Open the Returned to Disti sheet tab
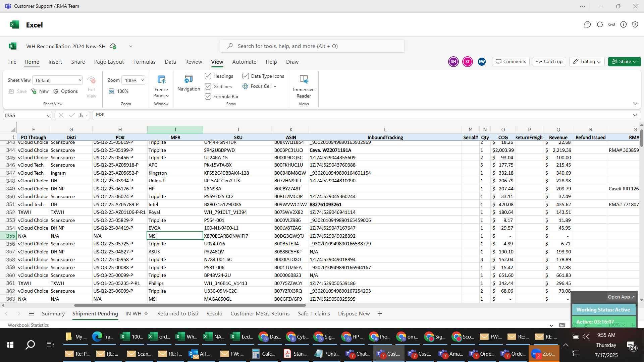The image size is (644, 362). tap(178, 314)
